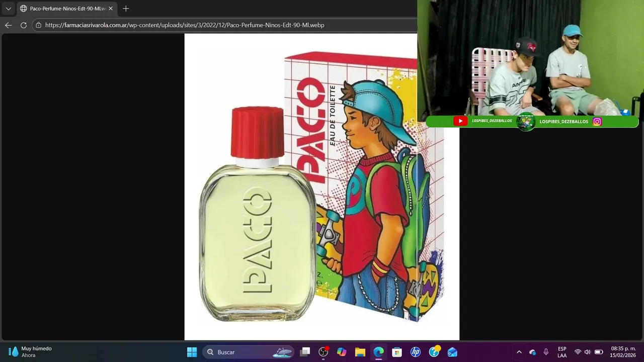644x362 pixels.
Task: Open the Windows Start menu
Action: (x=192, y=352)
